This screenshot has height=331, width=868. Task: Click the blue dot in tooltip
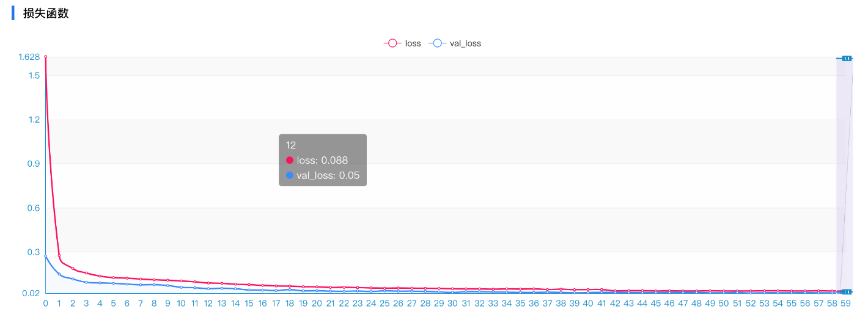[x=290, y=175]
